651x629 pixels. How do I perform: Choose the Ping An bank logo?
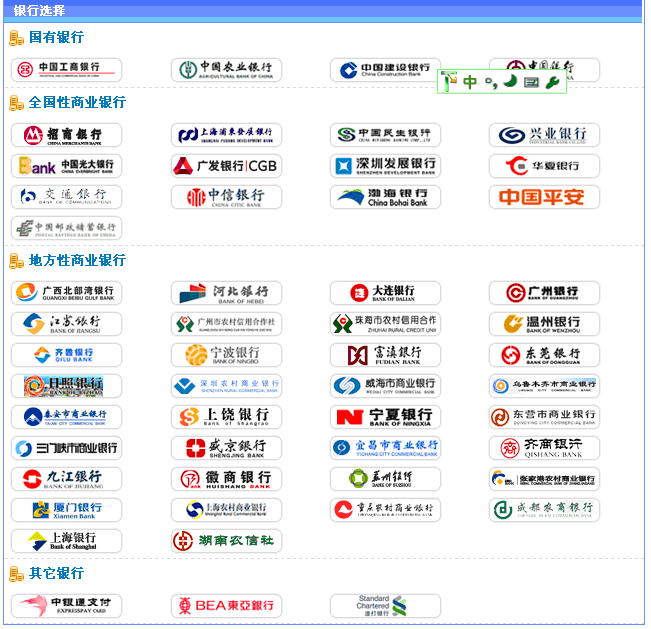pyautogui.click(x=544, y=197)
